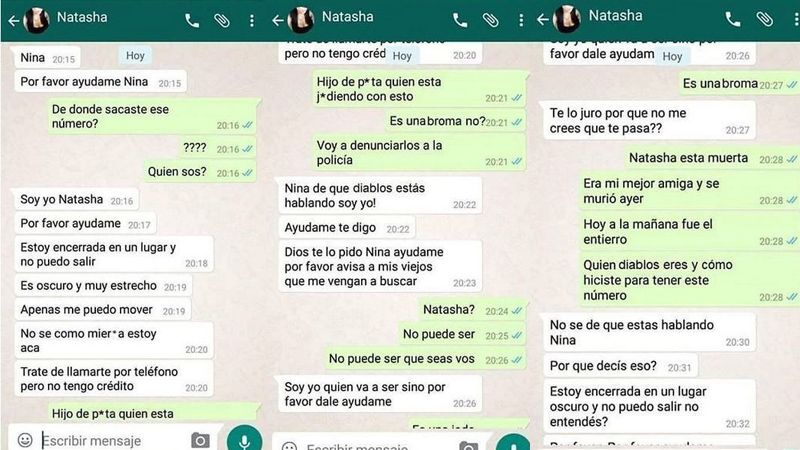800x450 pixels.
Task: Tap the phone call icon in the middle chat
Action: pos(460,20)
